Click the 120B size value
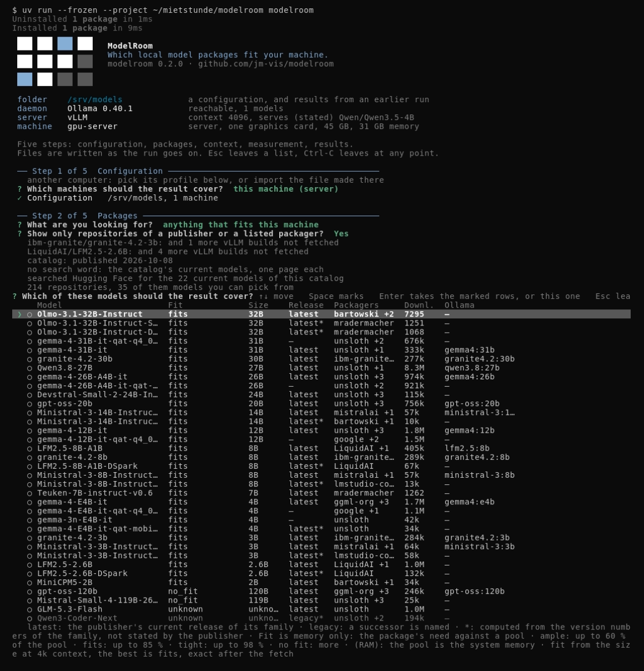This screenshot has width=644, height=671. [259, 591]
